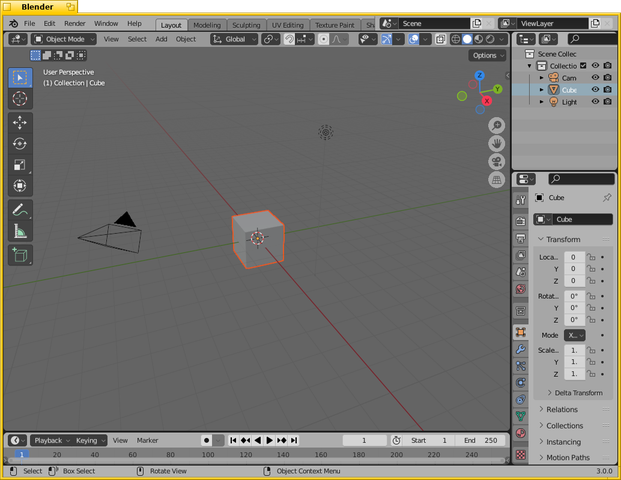Click the End frame field showing 250
This screenshot has width=621, height=480.
[480, 440]
